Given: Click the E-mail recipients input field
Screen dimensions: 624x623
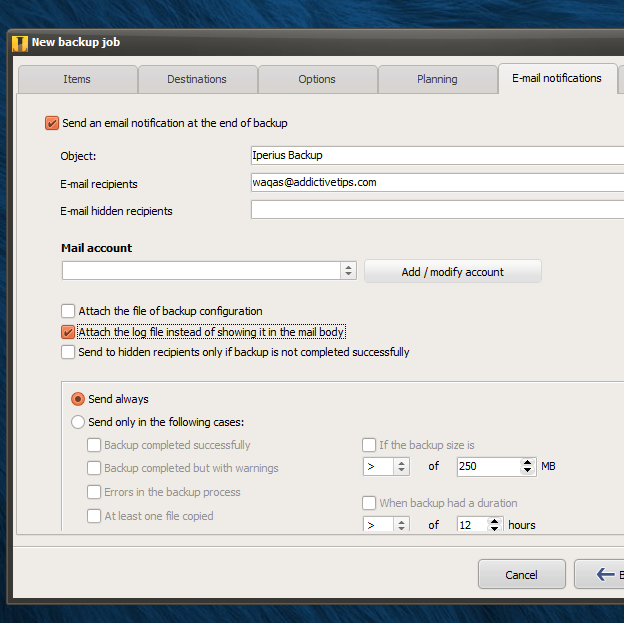Looking at the screenshot, I should click(x=437, y=182).
